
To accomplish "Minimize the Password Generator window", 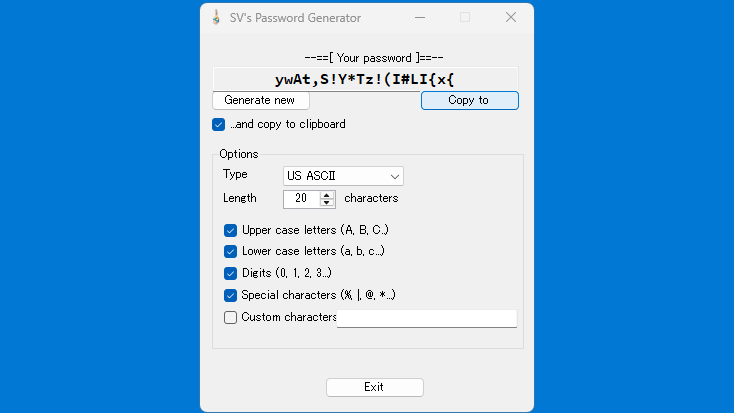I will [418, 17].
